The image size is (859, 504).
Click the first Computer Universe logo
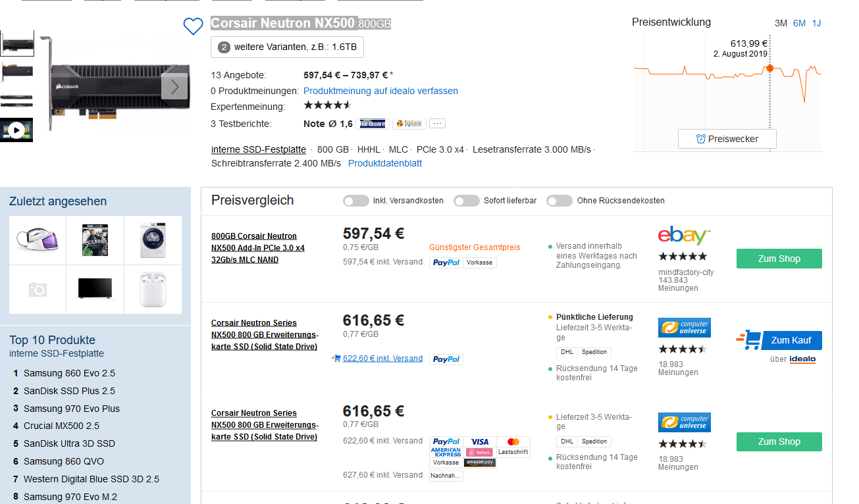684,328
